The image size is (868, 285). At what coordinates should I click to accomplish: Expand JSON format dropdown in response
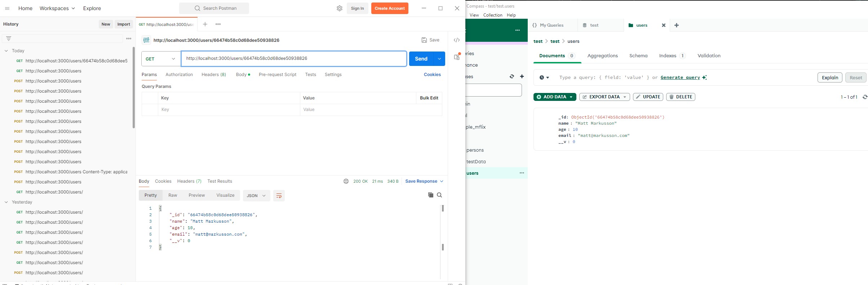click(x=256, y=196)
